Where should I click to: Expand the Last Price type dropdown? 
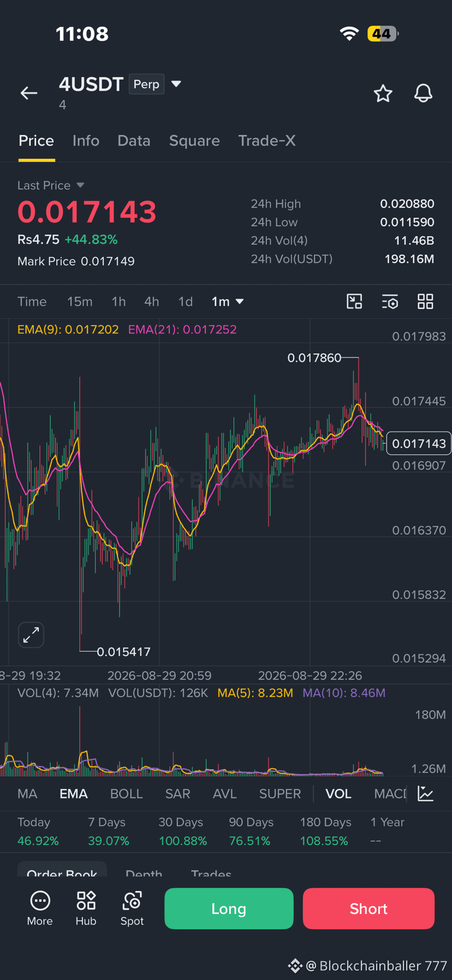click(x=80, y=186)
